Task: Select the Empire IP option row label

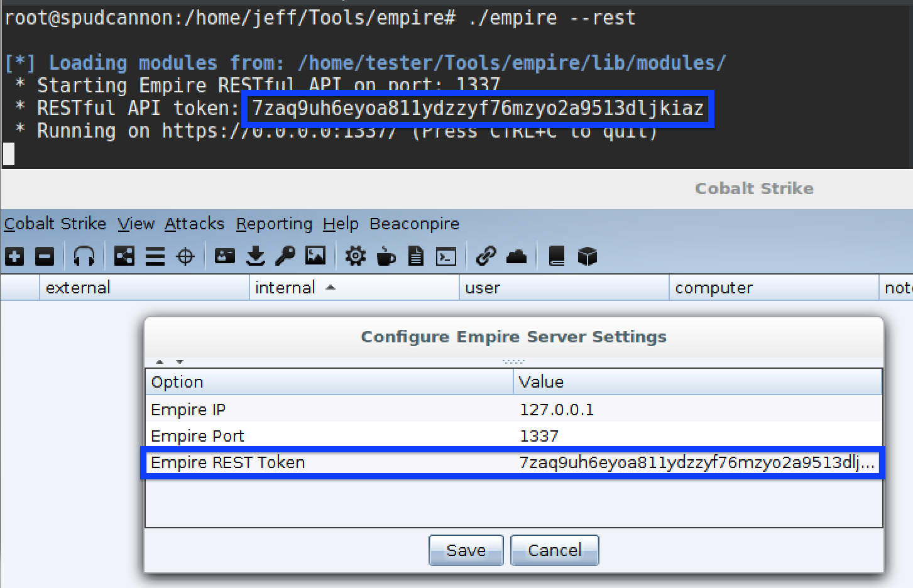Action: (x=188, y=410)
